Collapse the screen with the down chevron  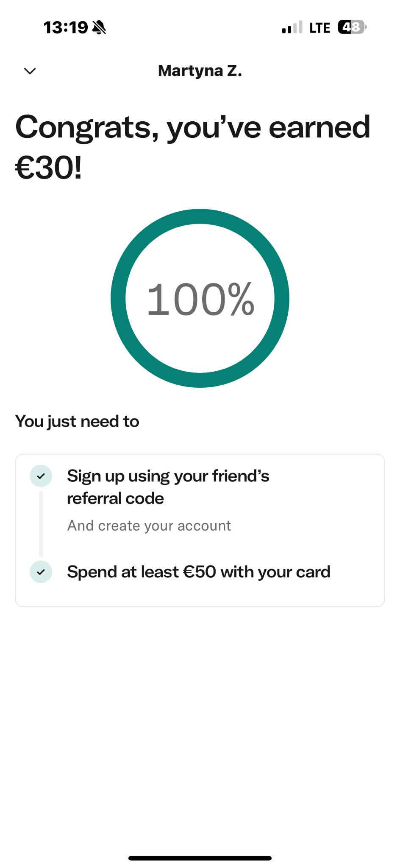(x=30, y=71)
